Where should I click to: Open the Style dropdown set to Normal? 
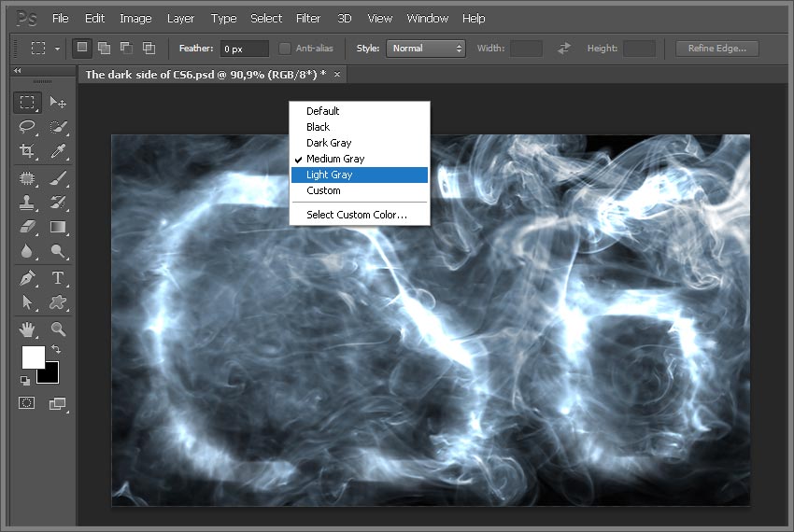tap(426, 49)
